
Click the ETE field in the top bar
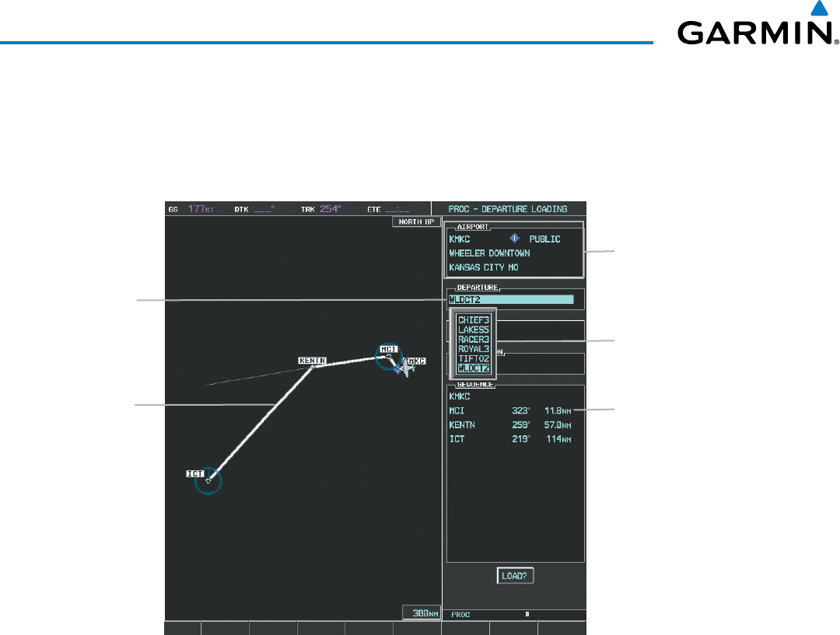[x=388, y=209]
